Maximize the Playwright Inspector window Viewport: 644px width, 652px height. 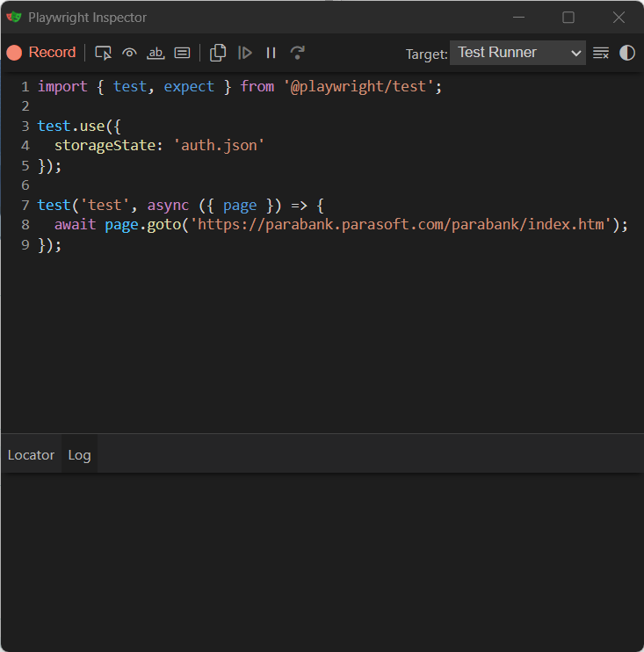(568, 18)
